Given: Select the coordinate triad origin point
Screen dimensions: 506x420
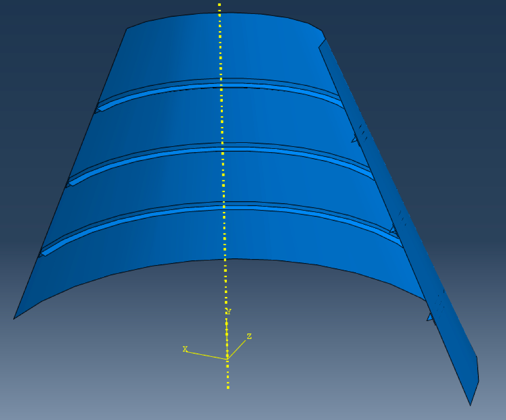Looking at the screenshot, I should (227, 358).
